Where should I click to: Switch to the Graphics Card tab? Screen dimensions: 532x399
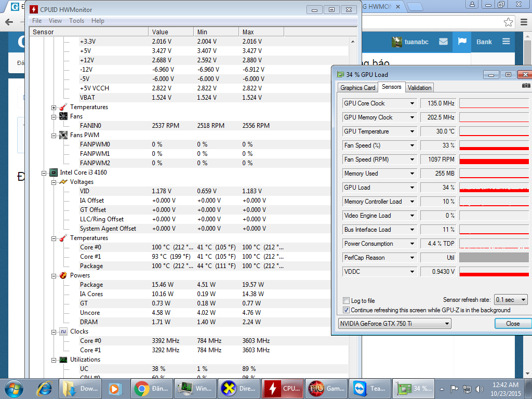pyautogui.click(x=357, y=88)
